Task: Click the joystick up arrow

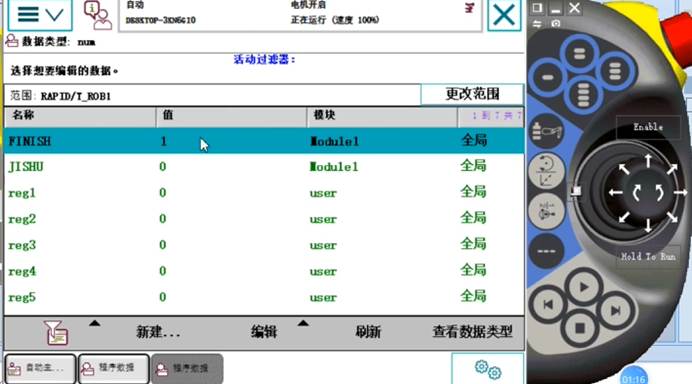Action: coord(648,161)
